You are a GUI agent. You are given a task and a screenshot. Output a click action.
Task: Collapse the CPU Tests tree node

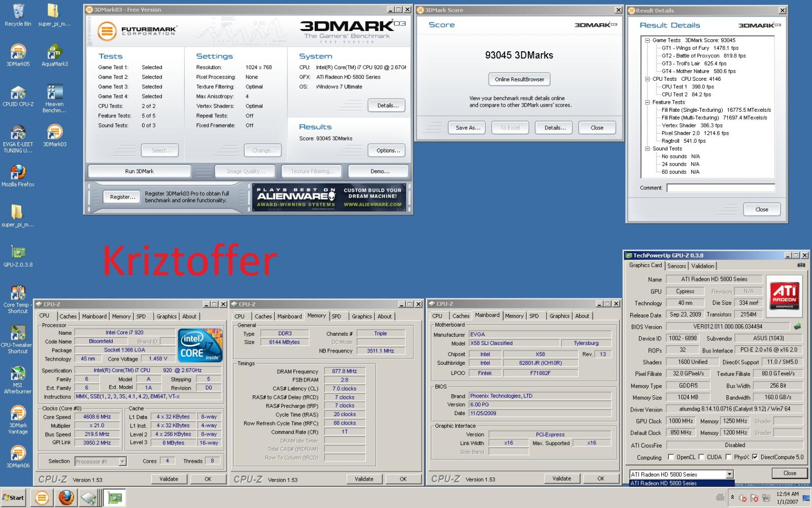648,79
